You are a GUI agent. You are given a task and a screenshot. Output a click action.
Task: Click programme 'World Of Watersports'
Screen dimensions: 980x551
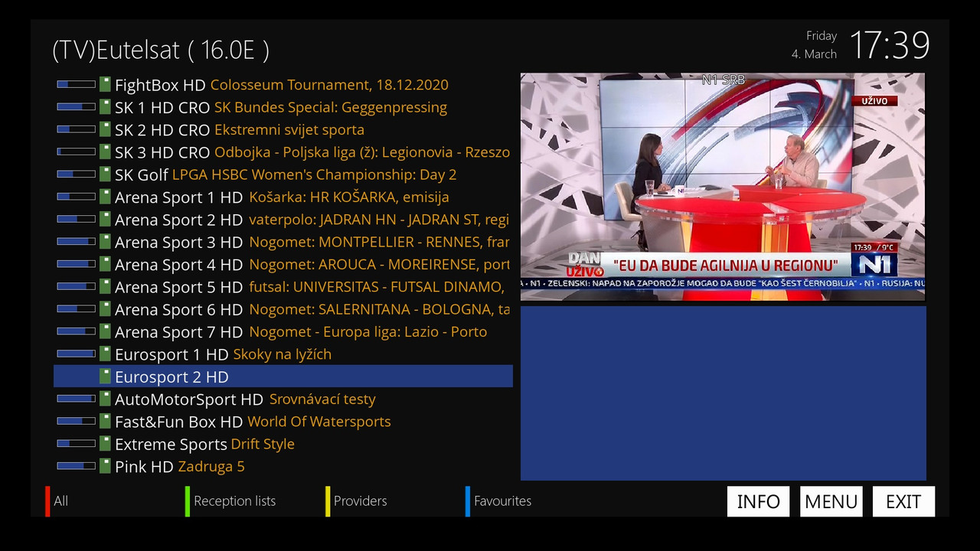click(318, 422)
